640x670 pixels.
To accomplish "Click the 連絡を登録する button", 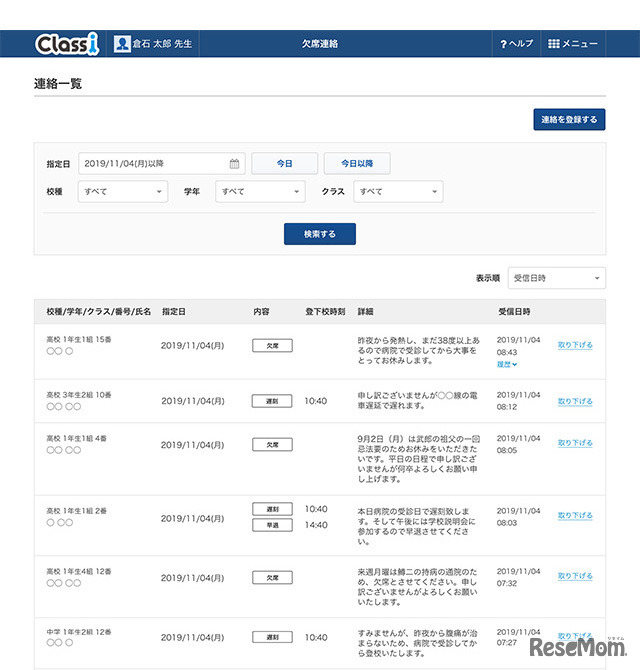I will pyautogui.click(x=569, y=120).
